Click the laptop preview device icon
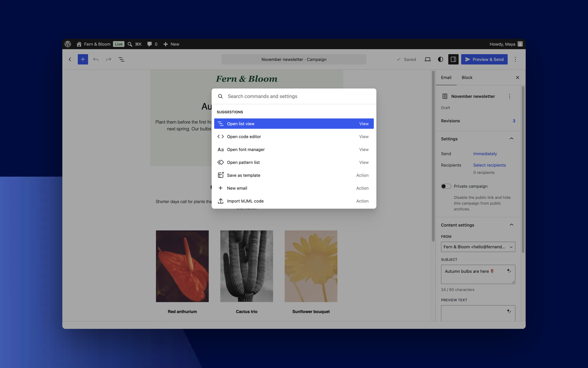This screenshot has height=368, width=588. (x=427, y=59)
